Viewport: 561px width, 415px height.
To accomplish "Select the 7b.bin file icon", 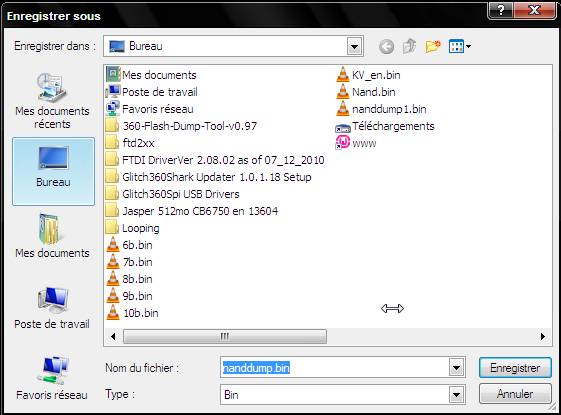I will [x=113, y=262].
